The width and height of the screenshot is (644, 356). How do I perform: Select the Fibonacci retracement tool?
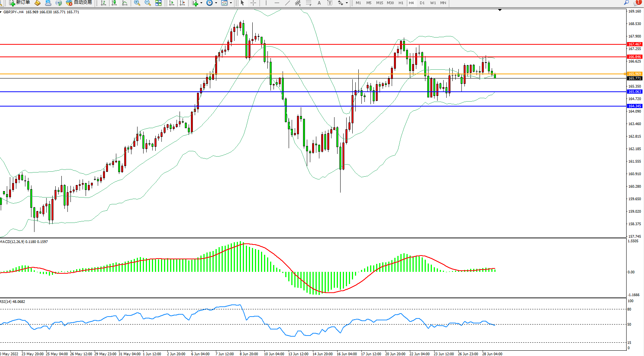point(309,3)
